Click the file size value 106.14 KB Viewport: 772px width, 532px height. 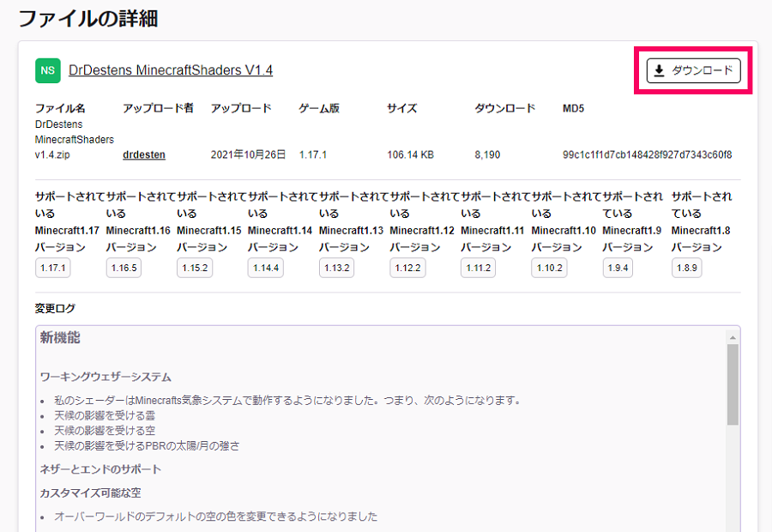click(x=410, y=154)
